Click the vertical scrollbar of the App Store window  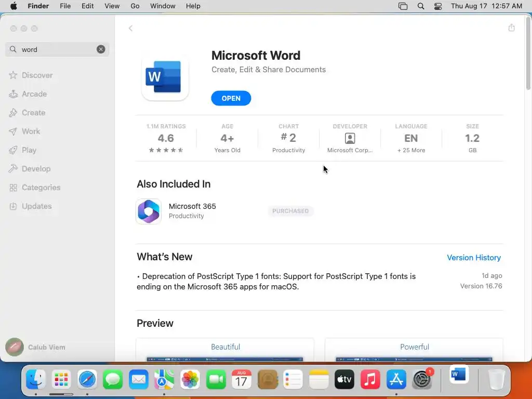[528, 54]
